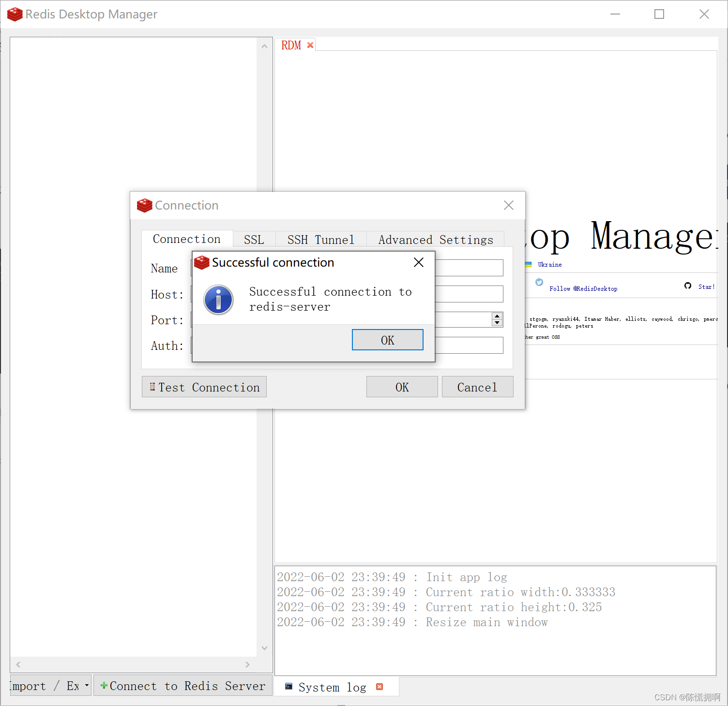Click the green plus icon on Connect button
Image resolution: width=728 pixels, height=706 pixels.
click(x=104, y=685)
